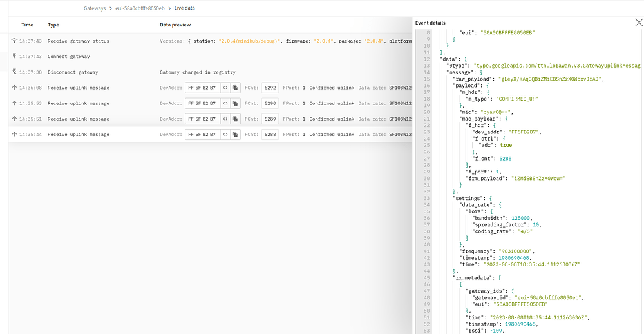Image resolution: width=644 pixels, height=334 pixels.
Task: Open the Gateways breadcrumb link
Action: [95, 8]
